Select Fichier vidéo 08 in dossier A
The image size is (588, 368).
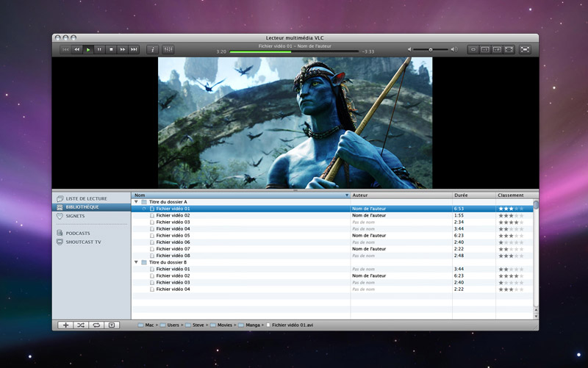[173, 256]
